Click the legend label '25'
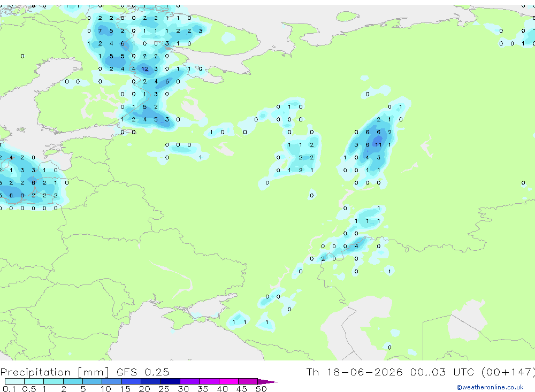This screenshot has height=392, width=535. (x=164, y=389)
